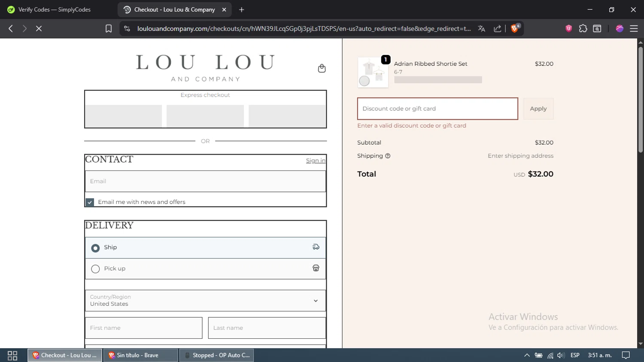Click the store icon in Pick up row
This screenshot has height=362, width=644.
[316, 268]
